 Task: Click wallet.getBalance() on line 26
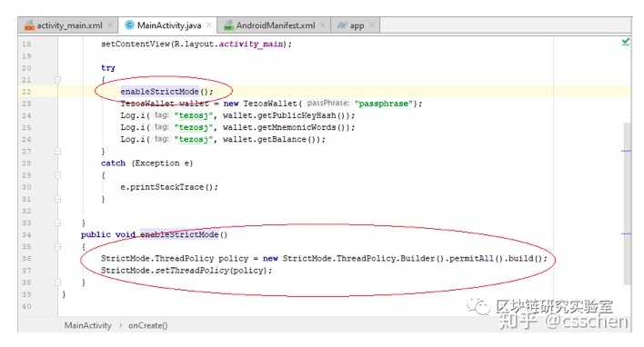[271, 139]
